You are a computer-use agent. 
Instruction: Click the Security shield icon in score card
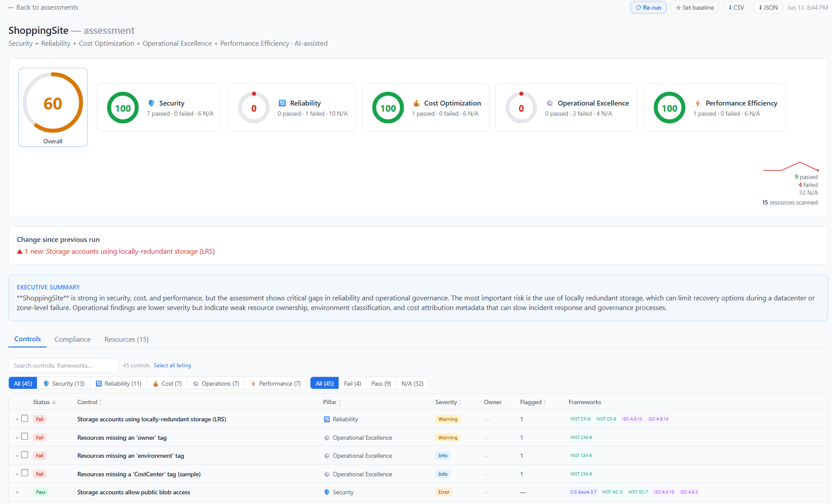tap(151, 103)
